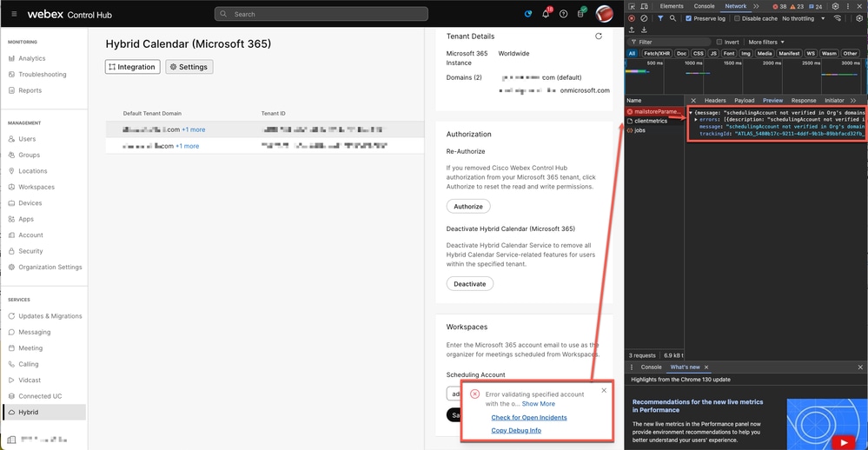Play the Chrome update video thumbnail
The image size is (868, 450).
pos(843,442)
